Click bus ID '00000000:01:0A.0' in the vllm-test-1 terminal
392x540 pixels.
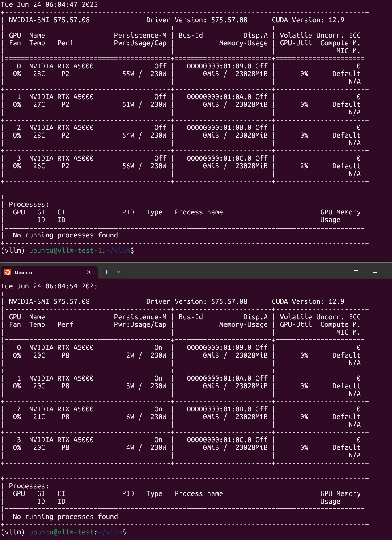click(x=219, y=97)
